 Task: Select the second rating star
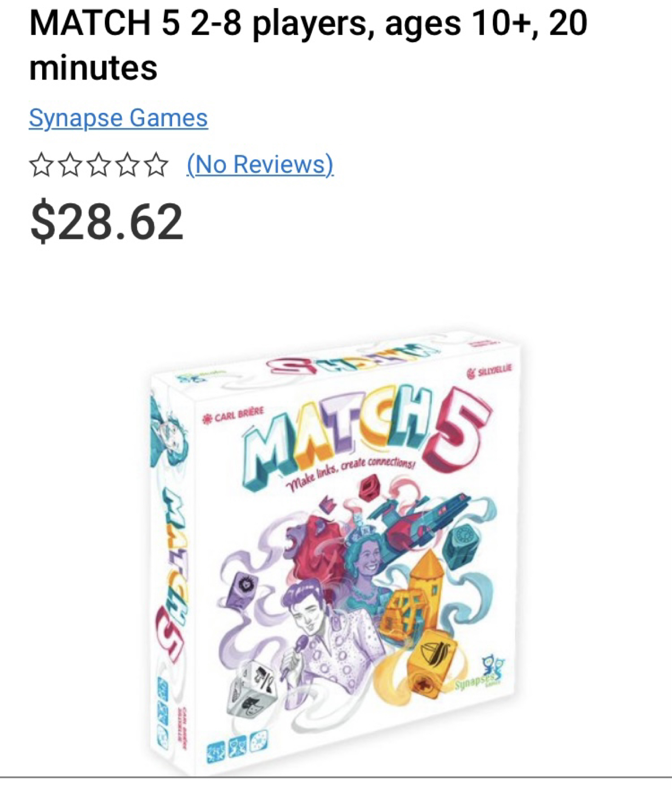(x=70, y=165)
